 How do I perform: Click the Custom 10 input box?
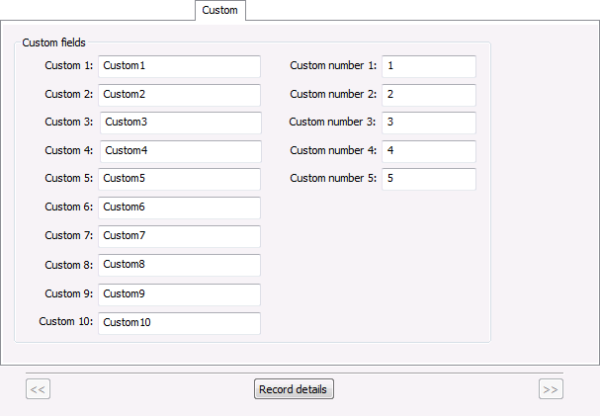[179, 323]
